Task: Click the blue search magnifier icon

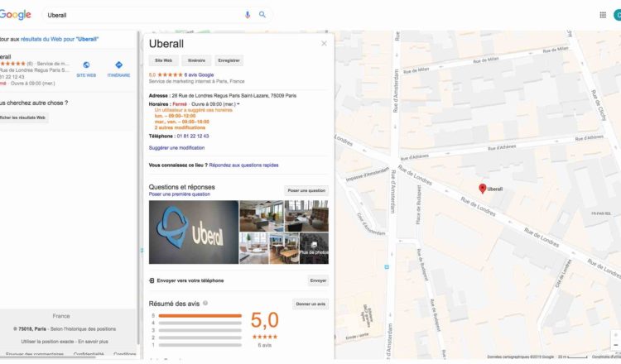Action: click(262, 15)
